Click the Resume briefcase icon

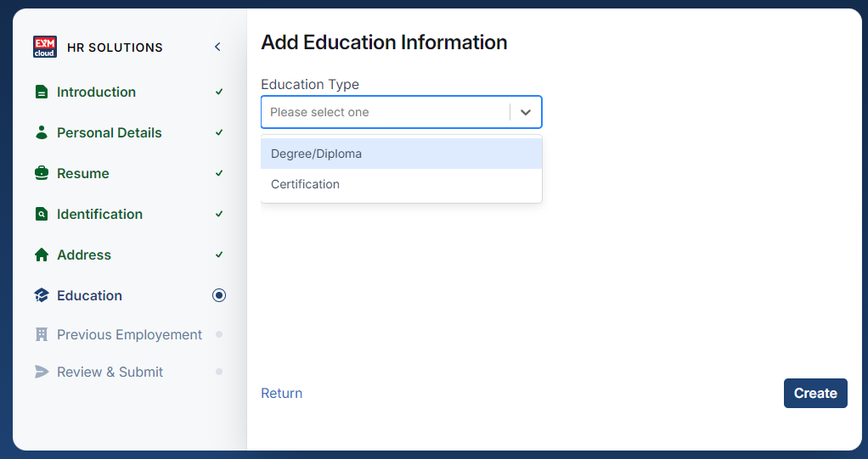42,173
